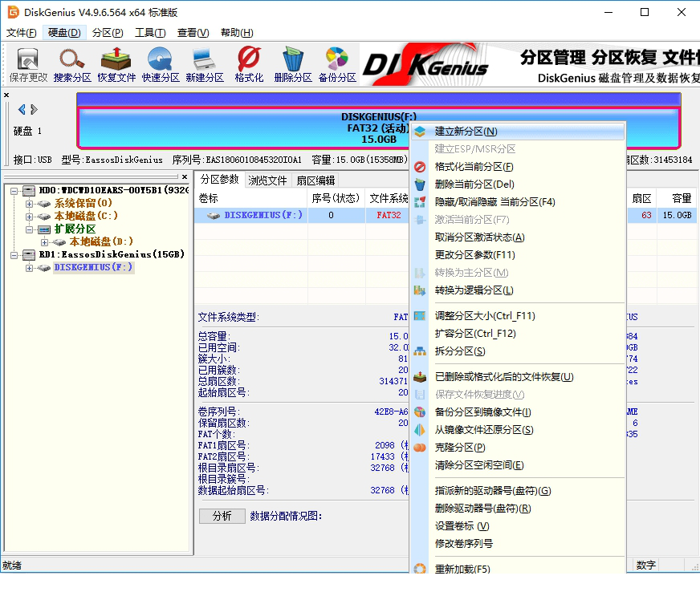Screen dimensions: 700x596
Task: Click the forward navigation arrow above 硬盘
Action: point(33,109)
